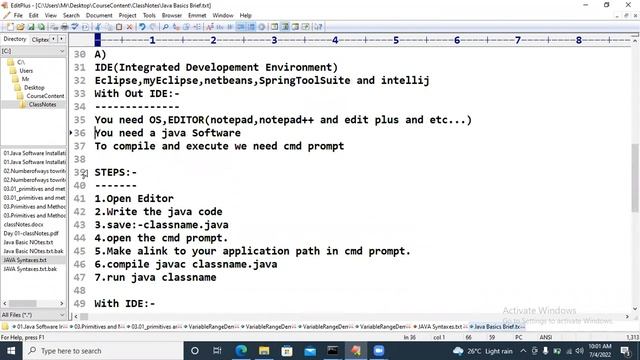Click the editor vertical scrollbar
640x360 pixels.
coord(635,178)
